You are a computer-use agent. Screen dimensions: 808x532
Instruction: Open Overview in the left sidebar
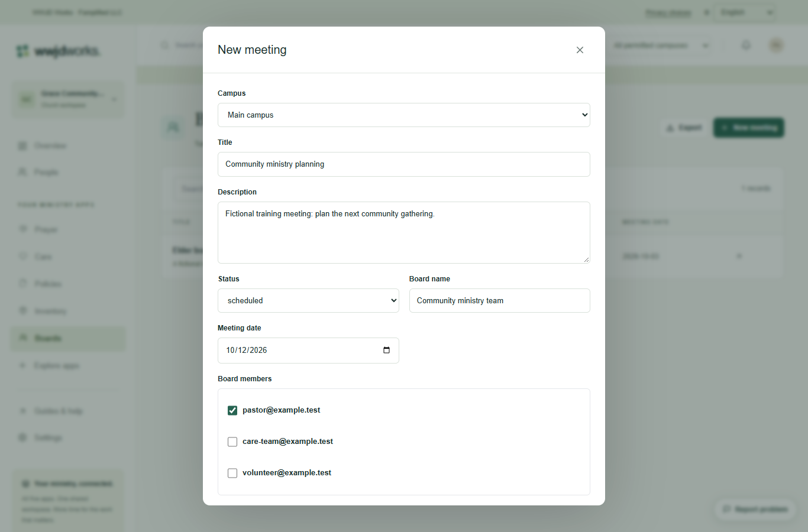pos(68,145)
